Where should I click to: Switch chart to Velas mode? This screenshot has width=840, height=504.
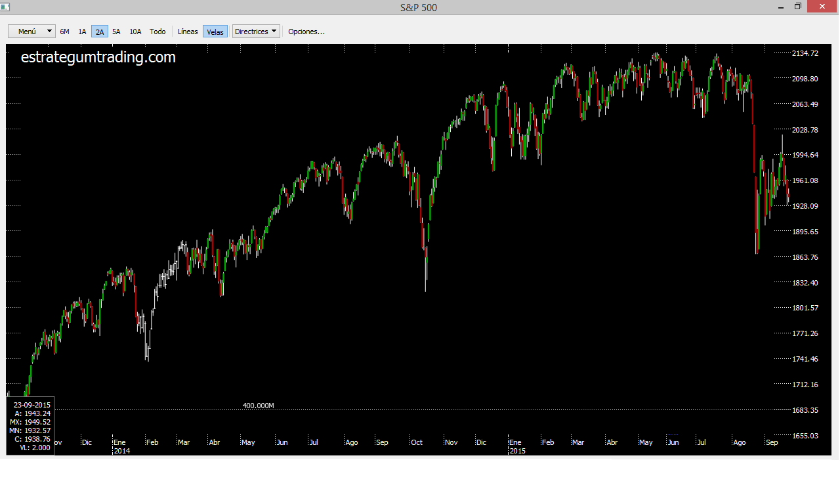tap(215, 31)
